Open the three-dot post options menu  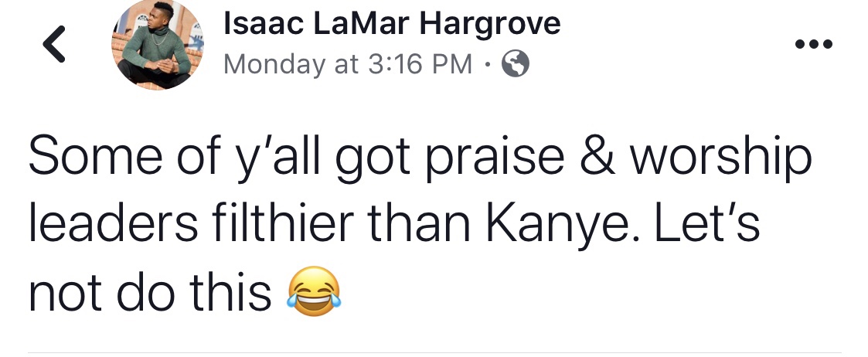click(x=814, y=44)
